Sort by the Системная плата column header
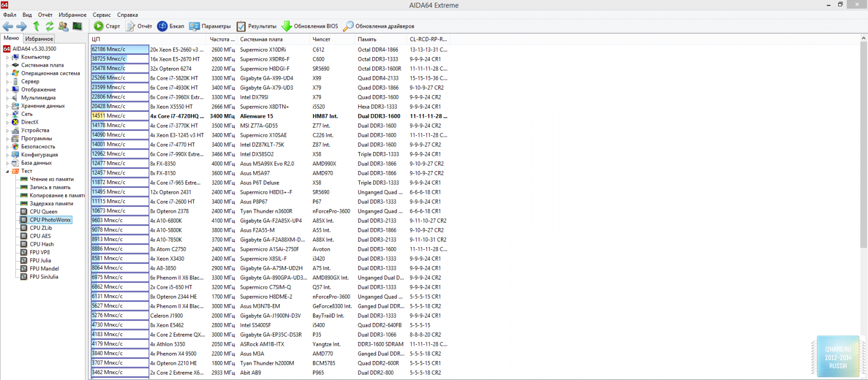Image resolution: width=868 pixels, height=380 pixels. click(261, 39)
